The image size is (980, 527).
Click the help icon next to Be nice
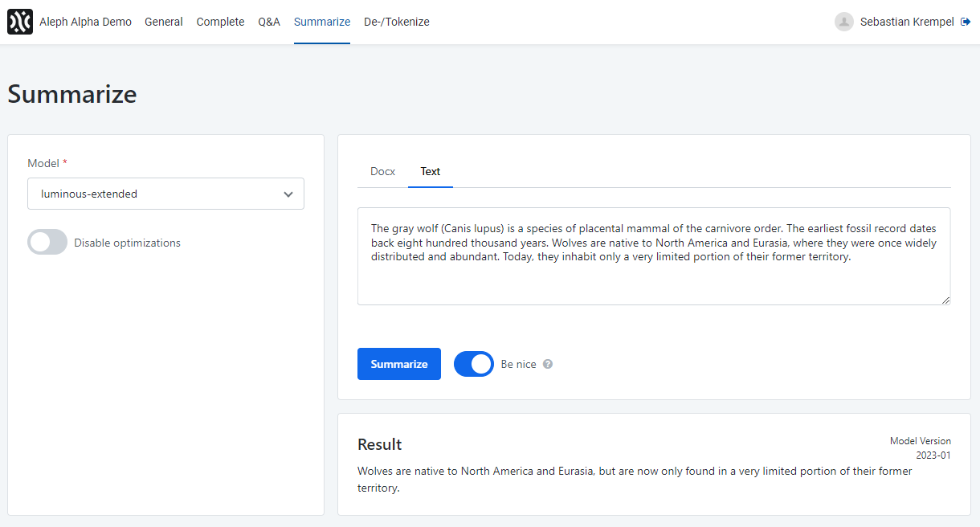coord(548,364)
